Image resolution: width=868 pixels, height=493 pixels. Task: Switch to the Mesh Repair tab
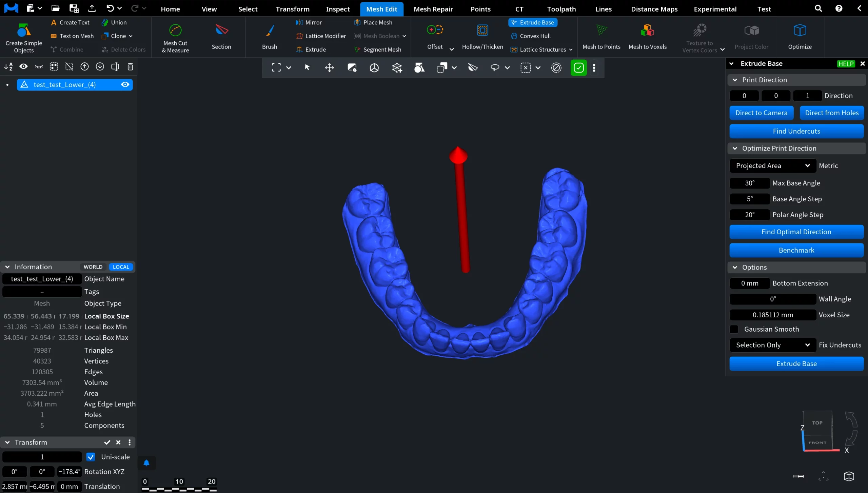pos(433,9)
